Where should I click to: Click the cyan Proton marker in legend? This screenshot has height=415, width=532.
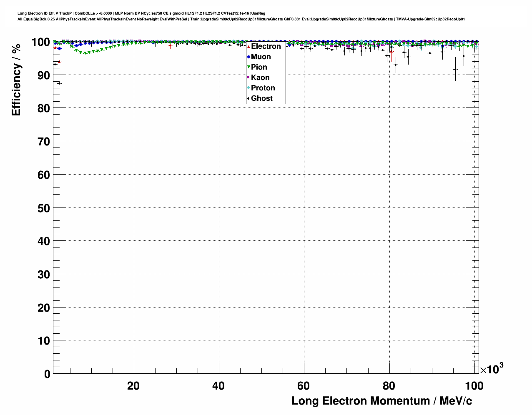click(248, 88)
